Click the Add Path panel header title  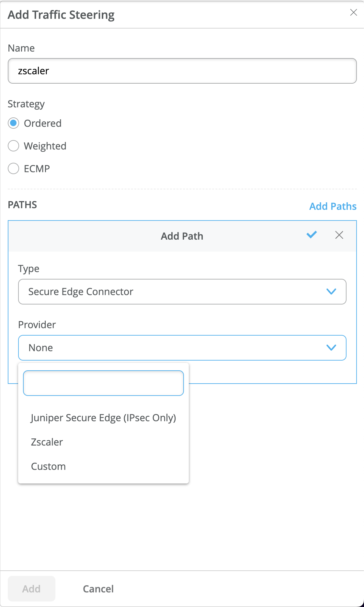[182, 236]
